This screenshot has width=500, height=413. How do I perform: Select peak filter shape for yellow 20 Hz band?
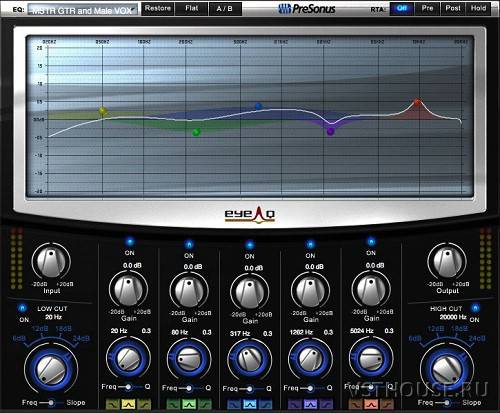pos(128,404)
